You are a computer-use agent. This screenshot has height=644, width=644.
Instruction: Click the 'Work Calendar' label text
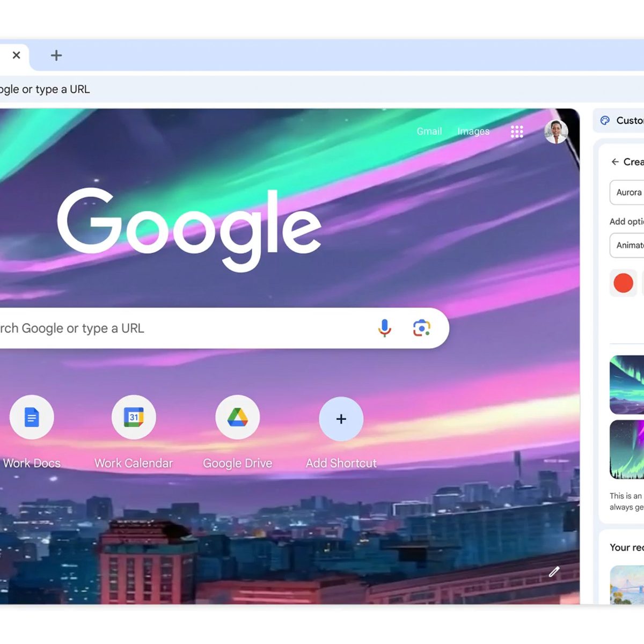pyautogui.click(x=134, y=463)
